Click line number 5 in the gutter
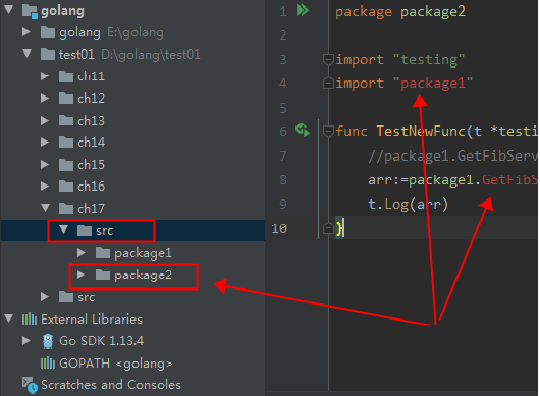The width and height of the screenshot is (540, 396). pyautogui.click(x=282, y=108)
